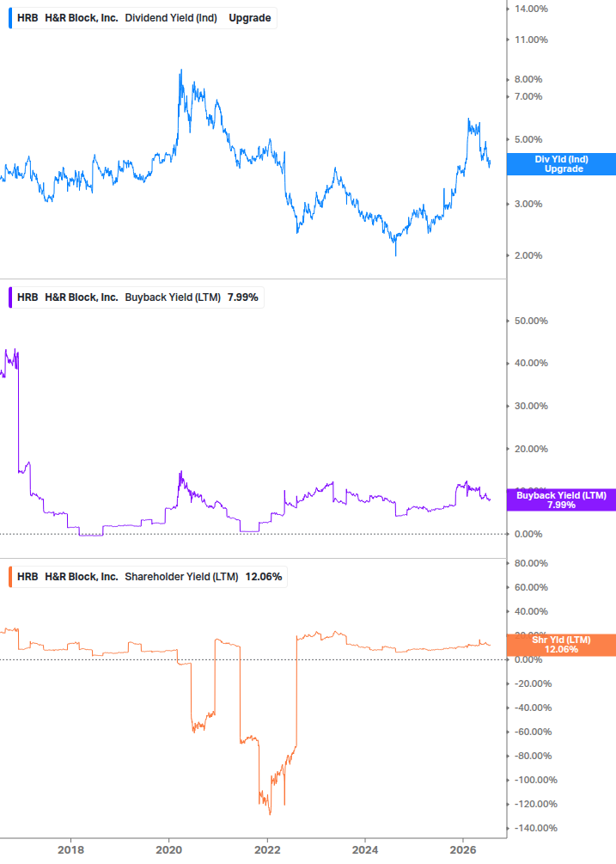Select the HRB Dividend Yield (Ind) legend
The width and height of the screenshot is (616, 864).
pyautogui.click(x=143, y=18)
